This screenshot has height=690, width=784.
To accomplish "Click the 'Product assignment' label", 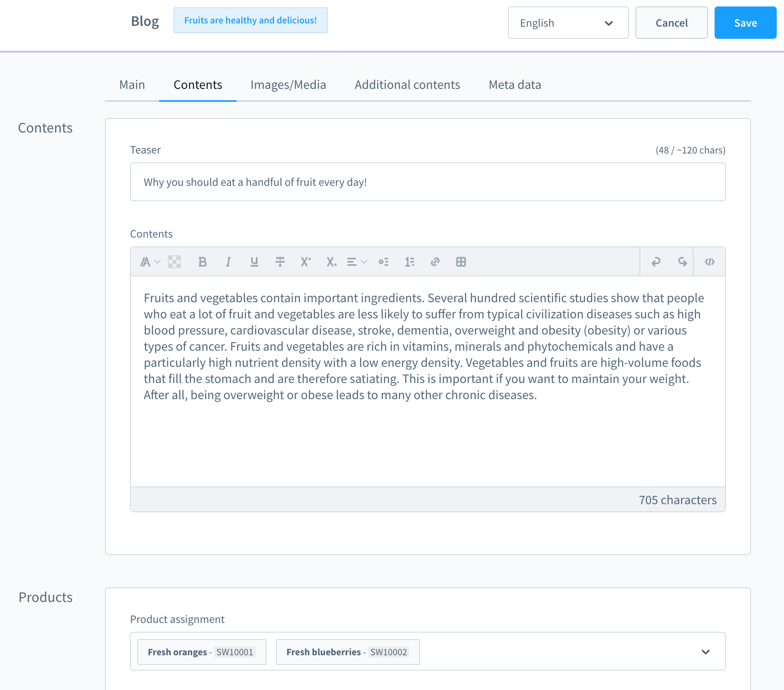I will pyautogui.click(x=177, y=619).
